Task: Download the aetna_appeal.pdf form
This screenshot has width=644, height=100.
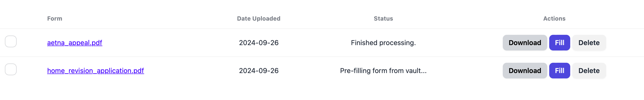Action: point(525,43)
